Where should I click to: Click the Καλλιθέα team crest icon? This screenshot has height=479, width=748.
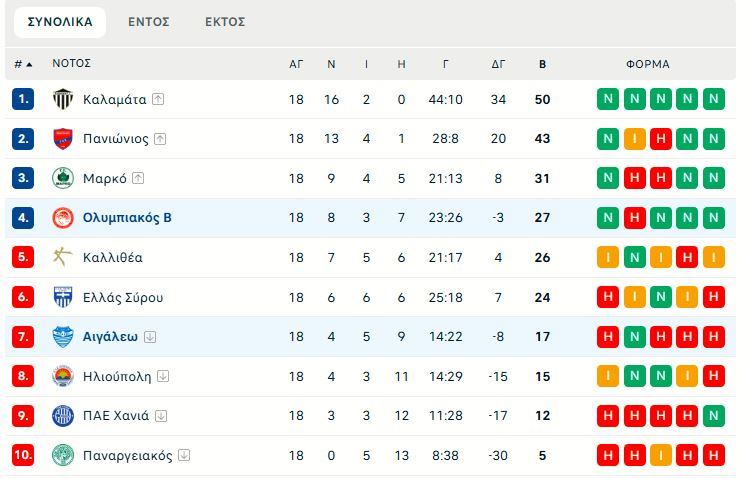tap(62, 257)
